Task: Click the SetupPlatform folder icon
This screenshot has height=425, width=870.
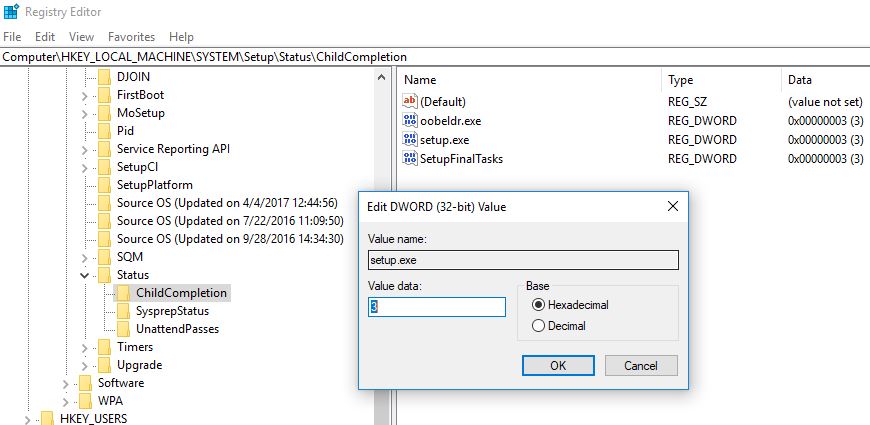Action: coord(105,185)
